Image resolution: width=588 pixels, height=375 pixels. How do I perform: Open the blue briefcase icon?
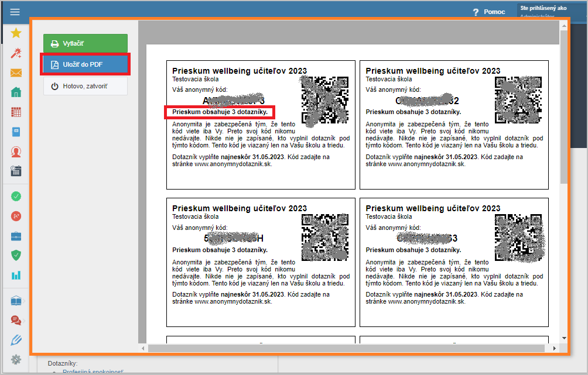[x=16, y=236]
